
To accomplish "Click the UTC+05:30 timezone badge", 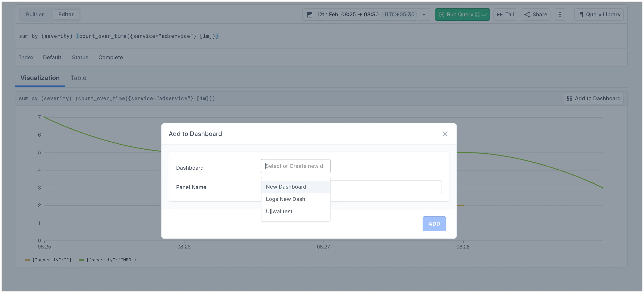I will tap(399, 15).
